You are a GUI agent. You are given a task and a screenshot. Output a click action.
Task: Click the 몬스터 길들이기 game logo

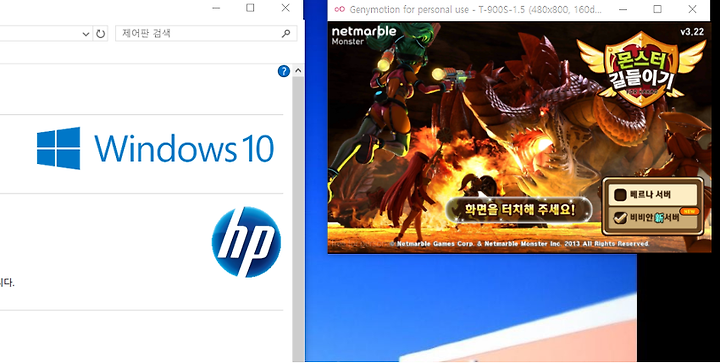[x=640, y=68]
